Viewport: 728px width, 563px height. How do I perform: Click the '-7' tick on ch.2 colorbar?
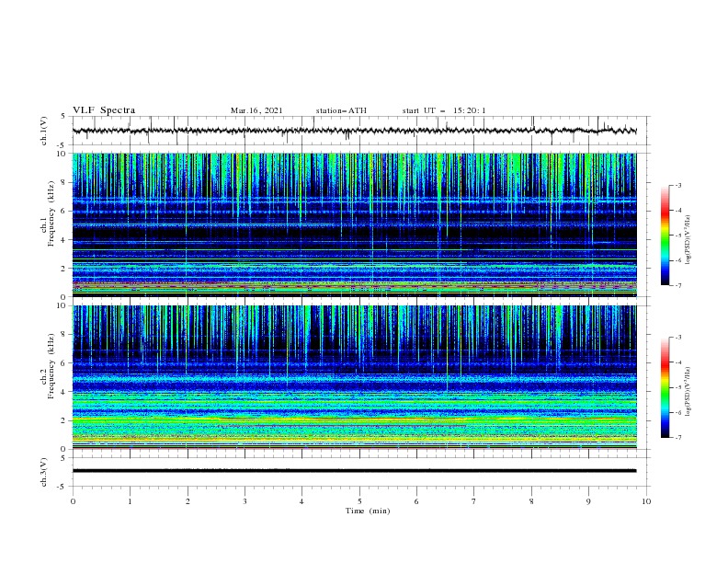pyautogui.click(x=677, y=438)
